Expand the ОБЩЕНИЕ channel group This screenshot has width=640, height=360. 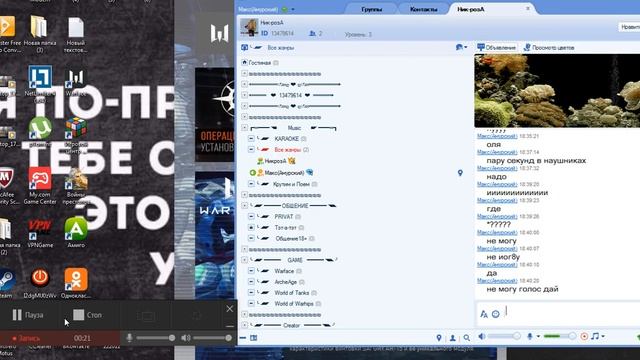[244, 205]
